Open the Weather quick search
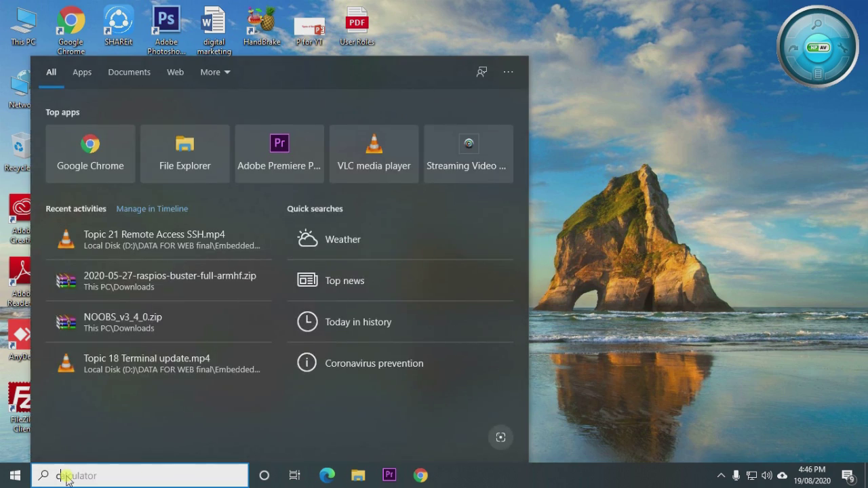 pyautogui.click(x=400, y=239)
